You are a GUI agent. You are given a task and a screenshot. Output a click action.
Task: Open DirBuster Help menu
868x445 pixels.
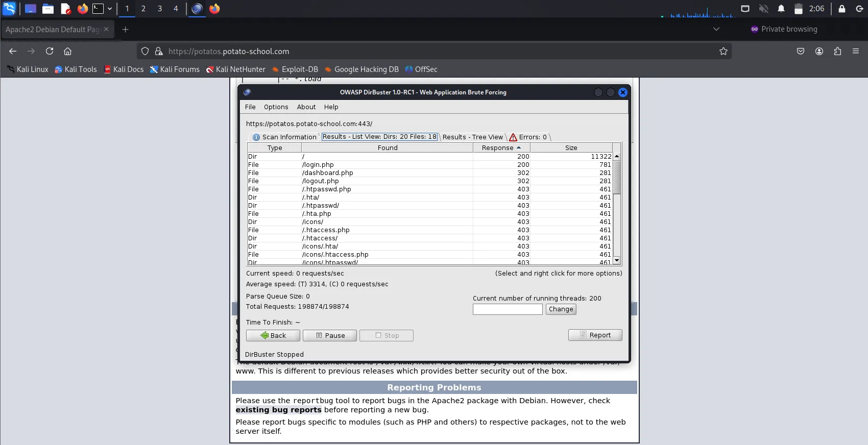pos(331,107)
